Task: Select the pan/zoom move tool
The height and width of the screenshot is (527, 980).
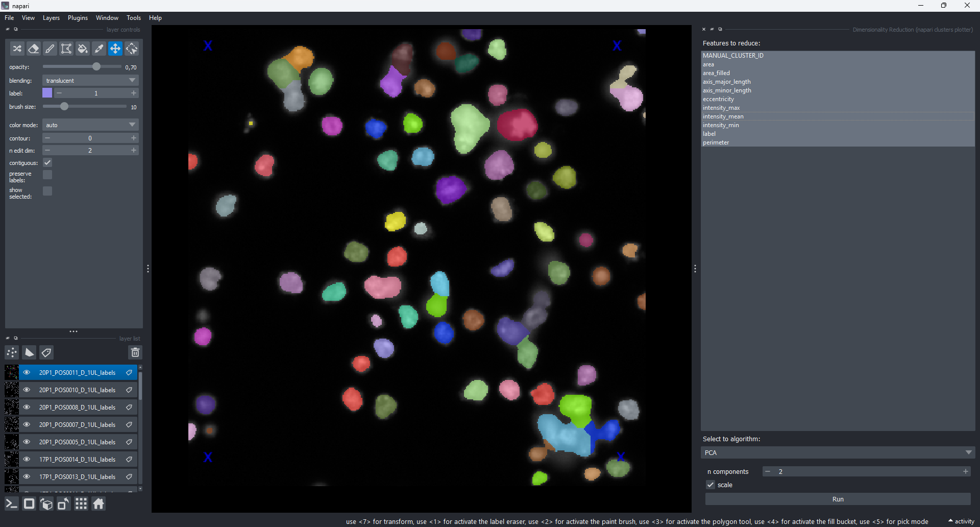Action: pyautogui.click(x=115, y=49)
